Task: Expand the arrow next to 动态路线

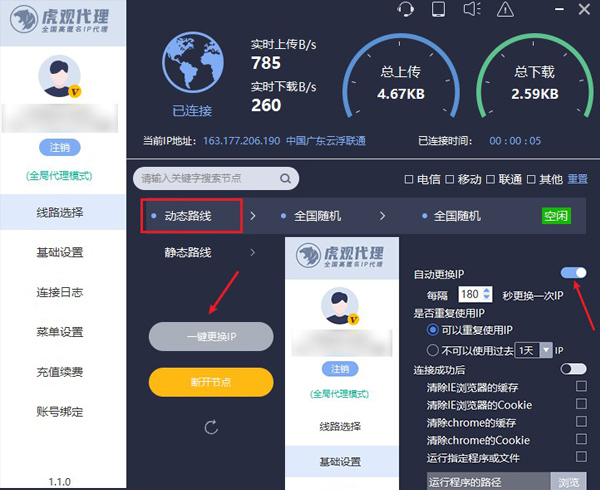Action: tap(253, 215)
